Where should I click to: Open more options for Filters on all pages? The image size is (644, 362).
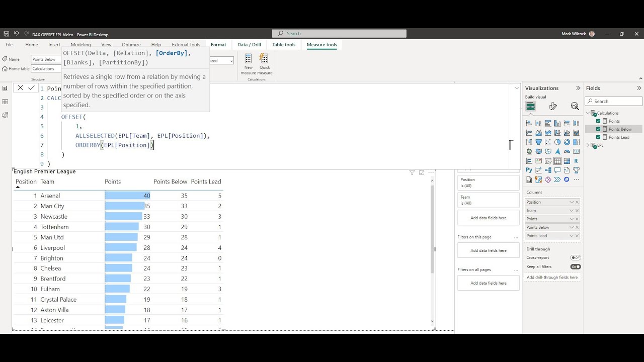click(516, 270)
